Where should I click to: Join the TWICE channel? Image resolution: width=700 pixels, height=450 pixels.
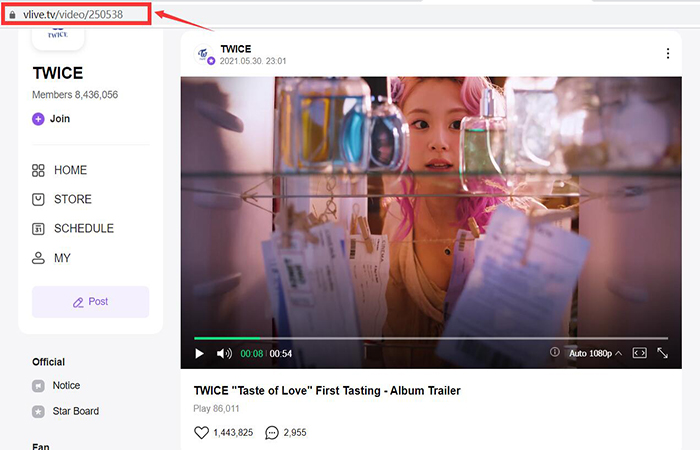(x=51, y=119)
